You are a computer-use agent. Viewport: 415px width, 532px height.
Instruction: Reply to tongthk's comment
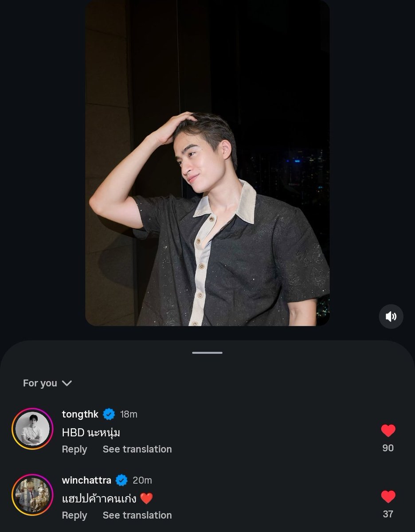tap(74, 449)
